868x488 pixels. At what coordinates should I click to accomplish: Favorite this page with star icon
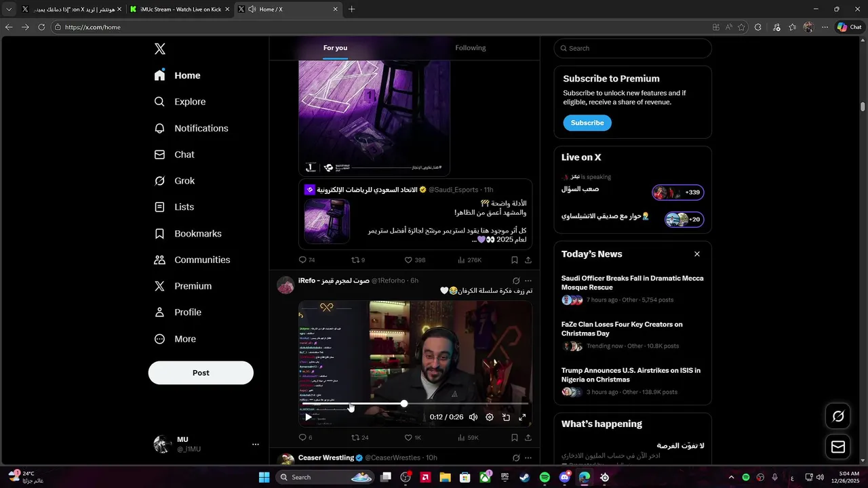[x=741, y=27]
